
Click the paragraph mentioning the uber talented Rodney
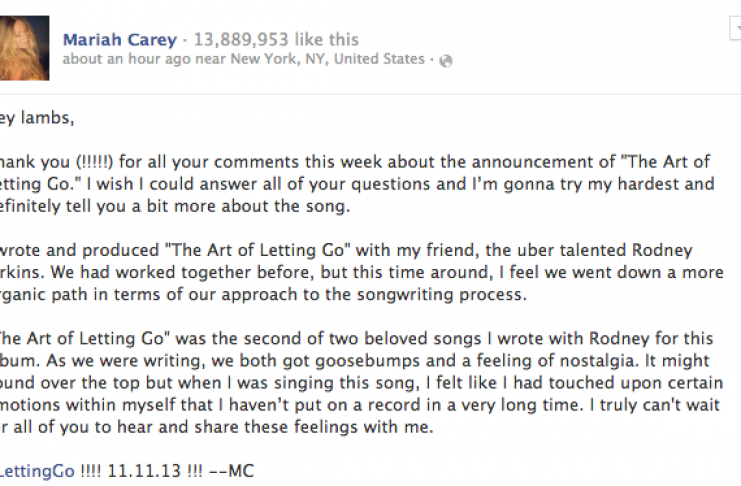[x=360, y=269]
